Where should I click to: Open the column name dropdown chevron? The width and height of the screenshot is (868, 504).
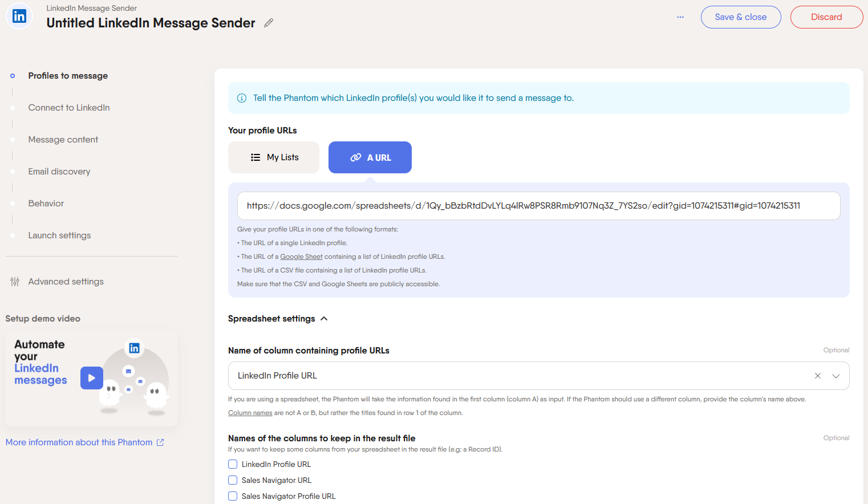coord(836,376)
